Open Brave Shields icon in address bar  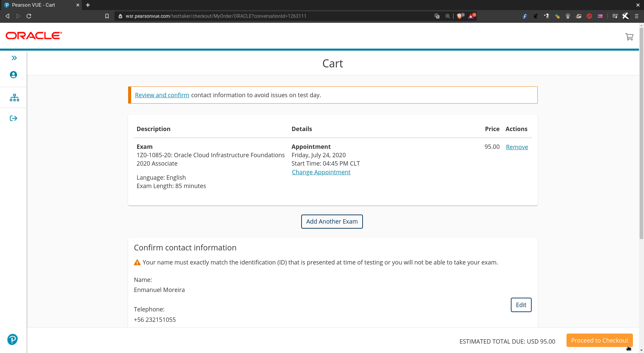click(x=460, y=16)
